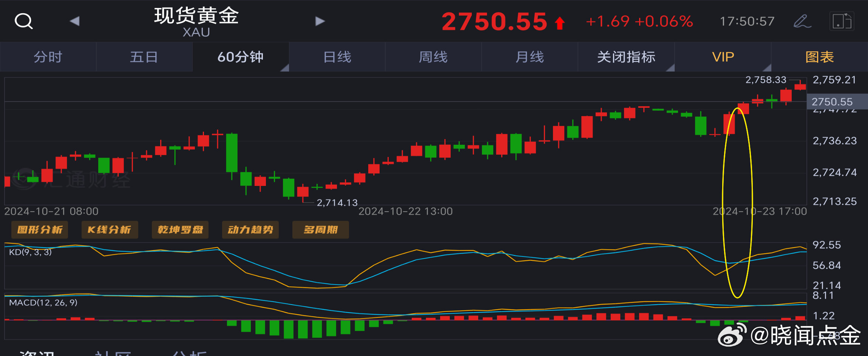Viewport: 868px width, 356px height.
Task: Tap the rotate screen layout icon
Action: click(x=842, y=21)
